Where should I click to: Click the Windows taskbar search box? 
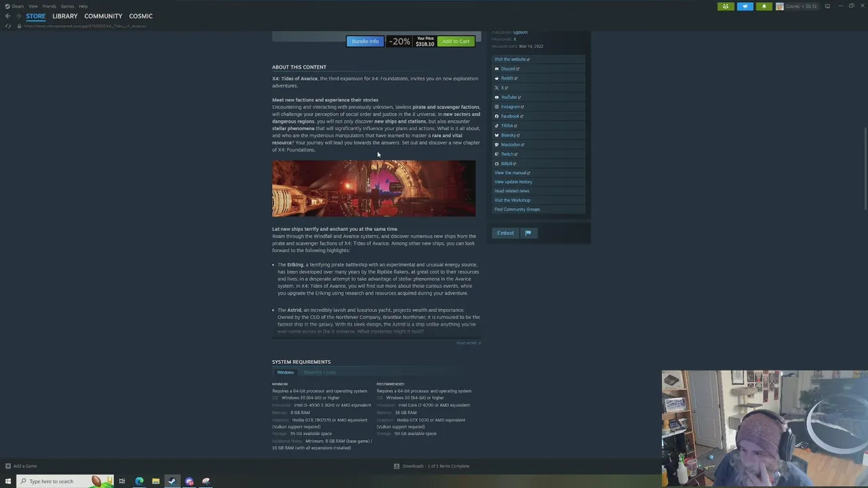click(x=64, y=481)
